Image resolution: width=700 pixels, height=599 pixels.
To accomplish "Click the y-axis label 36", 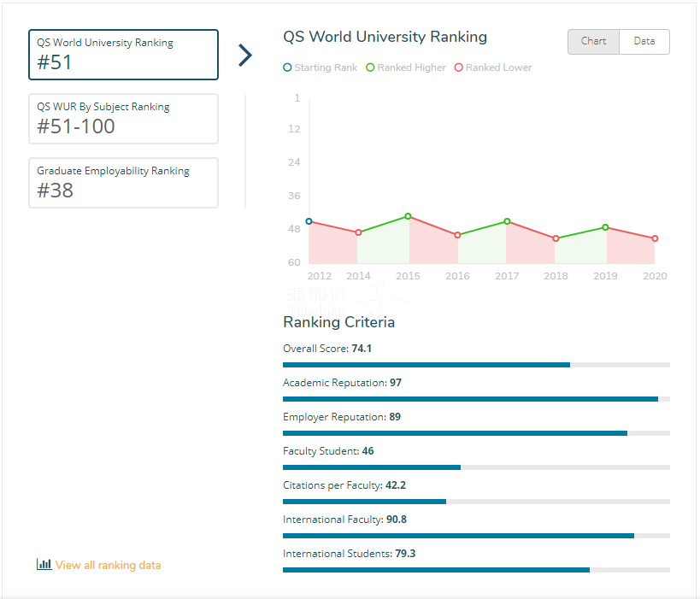I will coord(294,196).
